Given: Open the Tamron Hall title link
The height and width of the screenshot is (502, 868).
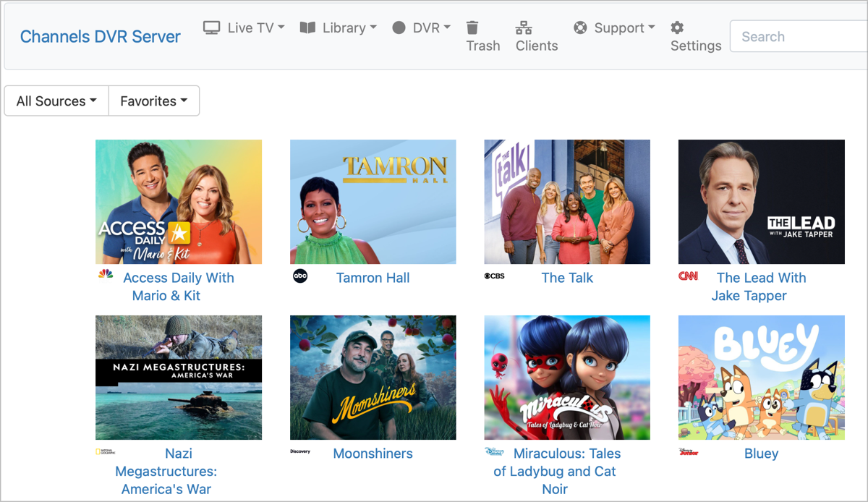Looking at the screenshot, I should (373, 278).
